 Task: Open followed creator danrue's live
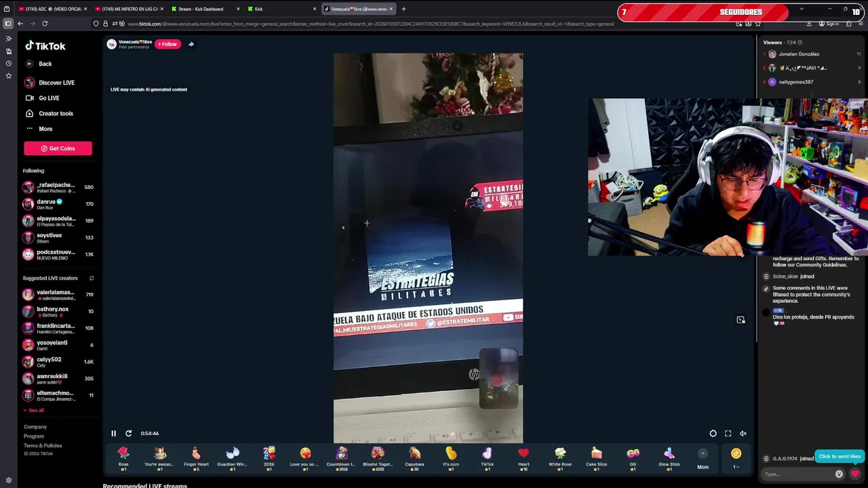click(x=58, y=204)
